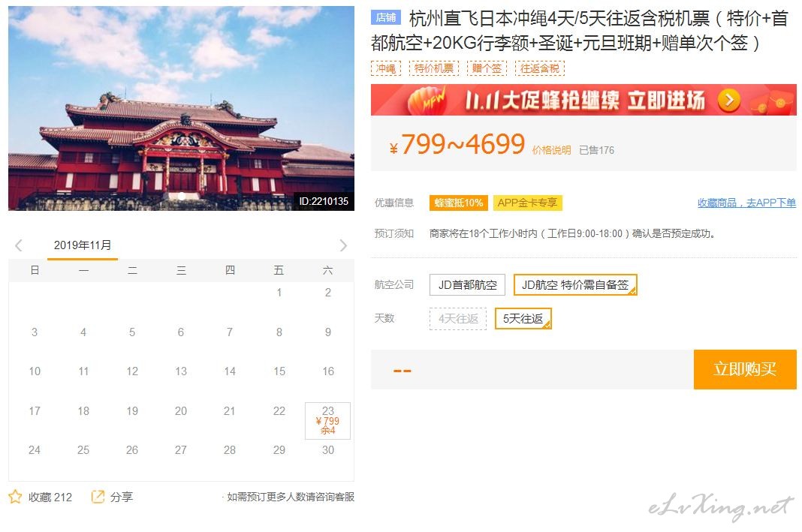Click the 11.11大促蜂抢继续 banner
Screen dimensions: 802x532
(583, 100)
